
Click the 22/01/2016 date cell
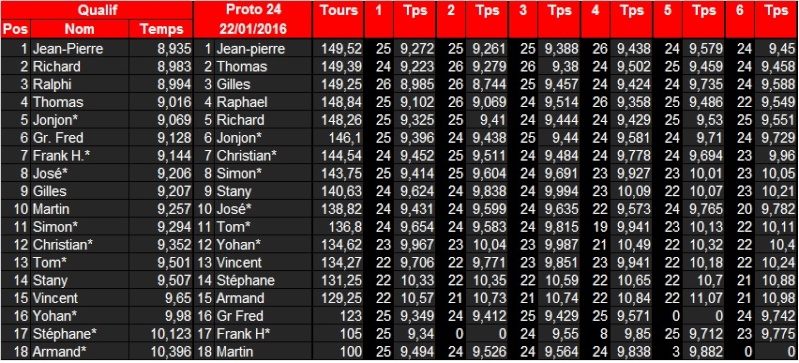(253, 29)
